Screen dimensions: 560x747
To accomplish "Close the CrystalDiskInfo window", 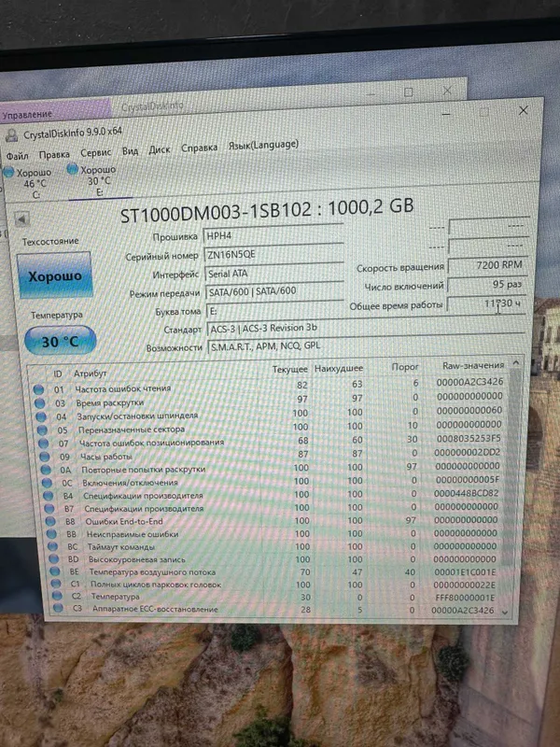I will (524, 110).
